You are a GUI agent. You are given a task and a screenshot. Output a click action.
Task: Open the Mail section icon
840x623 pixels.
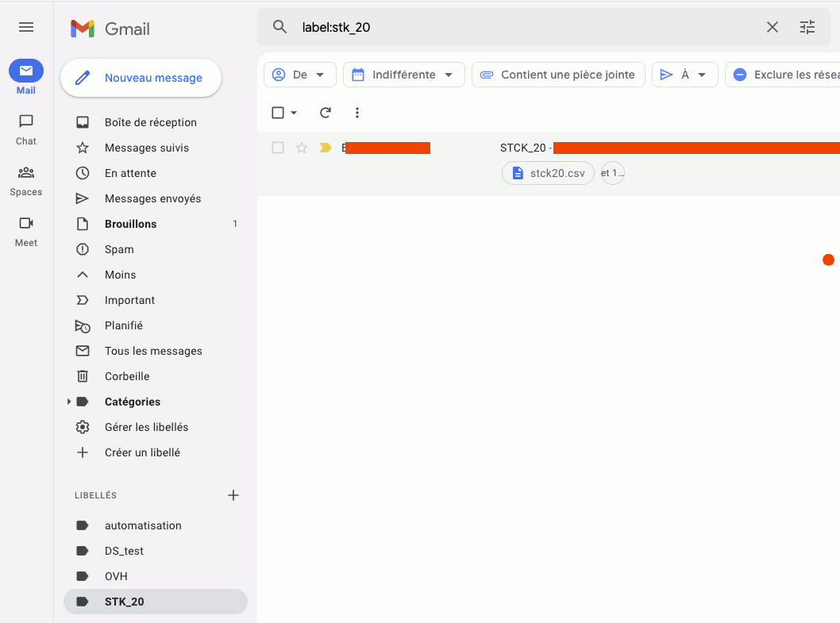point(25,71)
